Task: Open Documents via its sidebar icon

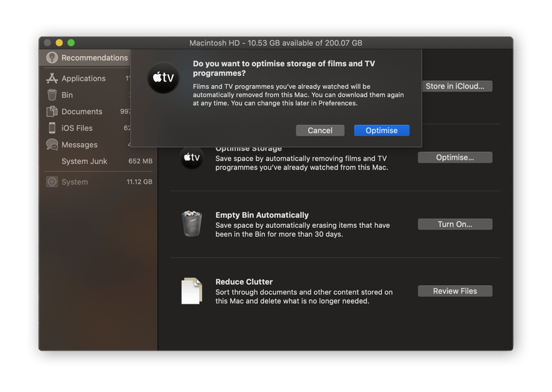Action: (x=52, y=111)
